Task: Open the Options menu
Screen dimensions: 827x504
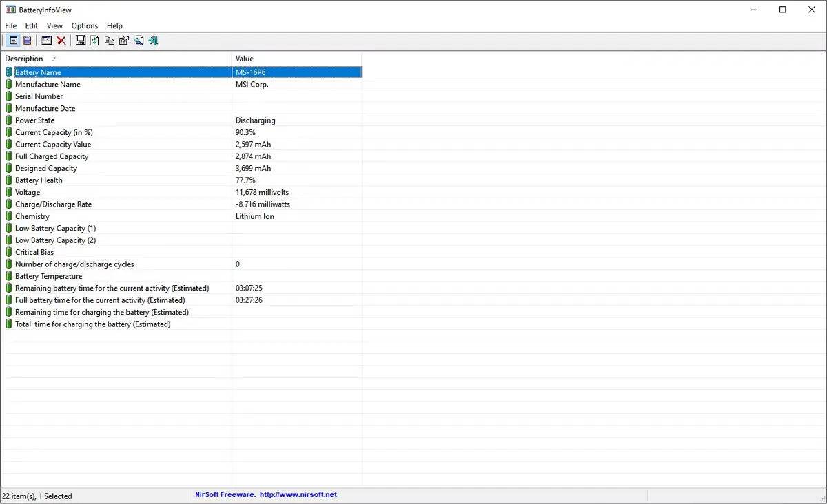Action: (x=85, y=26)
